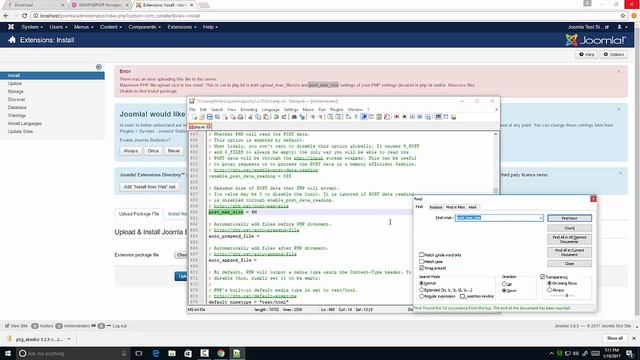Open the Windows Start menu
This screenshot has width=640, height=360.
point(8,353)
